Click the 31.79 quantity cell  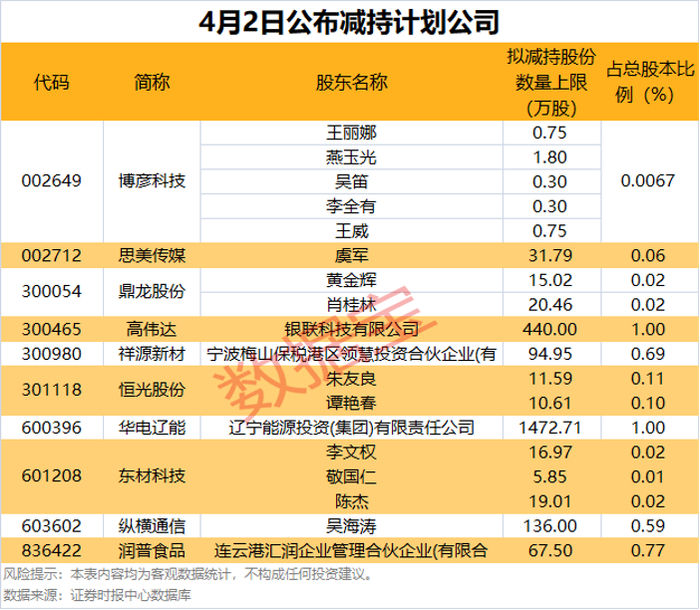[550, 255]
